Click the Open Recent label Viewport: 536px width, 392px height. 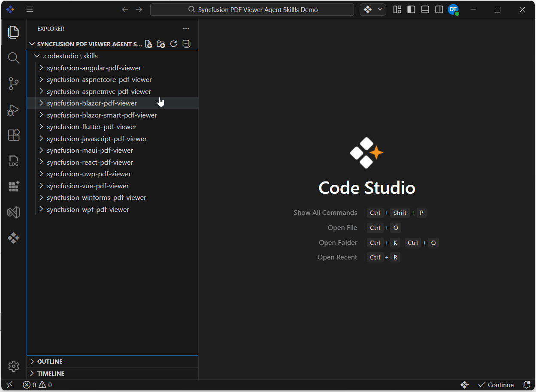point(337,257)
